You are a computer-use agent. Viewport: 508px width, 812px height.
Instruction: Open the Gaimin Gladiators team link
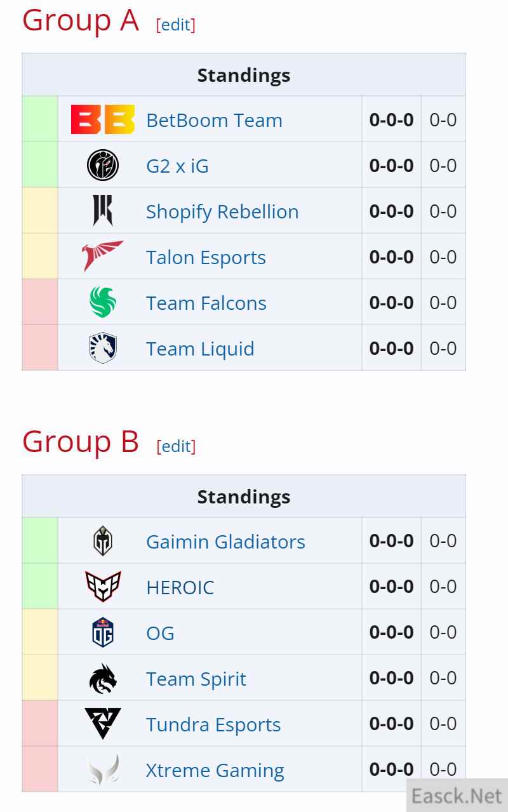click(x=225, y=542)
